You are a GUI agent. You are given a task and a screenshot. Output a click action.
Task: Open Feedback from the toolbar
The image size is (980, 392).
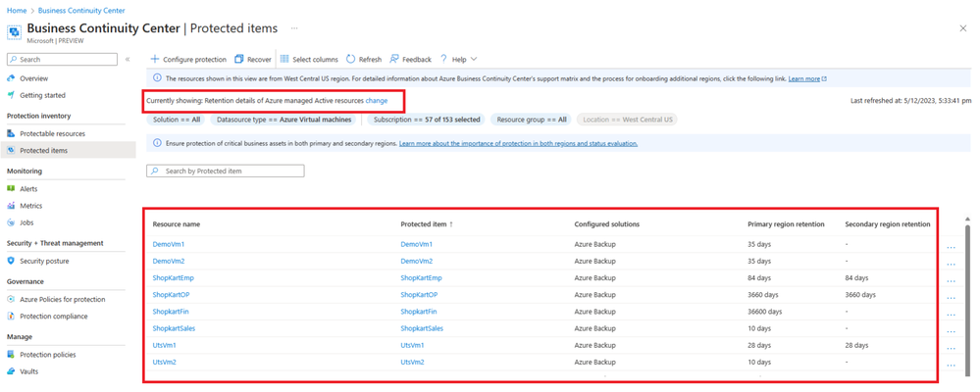[x=411, y=60]
